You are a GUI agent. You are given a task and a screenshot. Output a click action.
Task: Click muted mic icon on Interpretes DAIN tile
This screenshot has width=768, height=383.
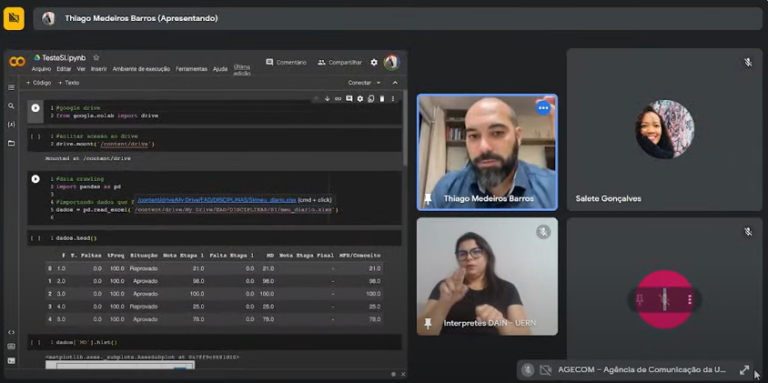[543, 231]
